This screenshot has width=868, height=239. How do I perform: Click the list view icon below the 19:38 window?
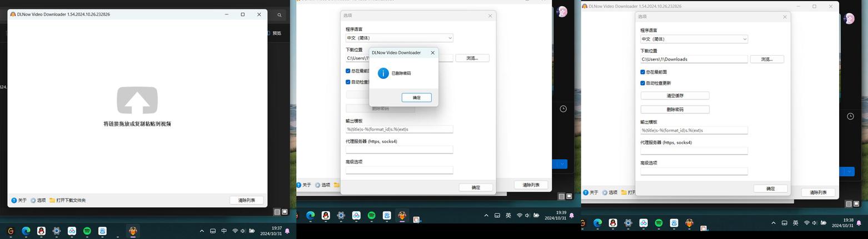point(849,204)
